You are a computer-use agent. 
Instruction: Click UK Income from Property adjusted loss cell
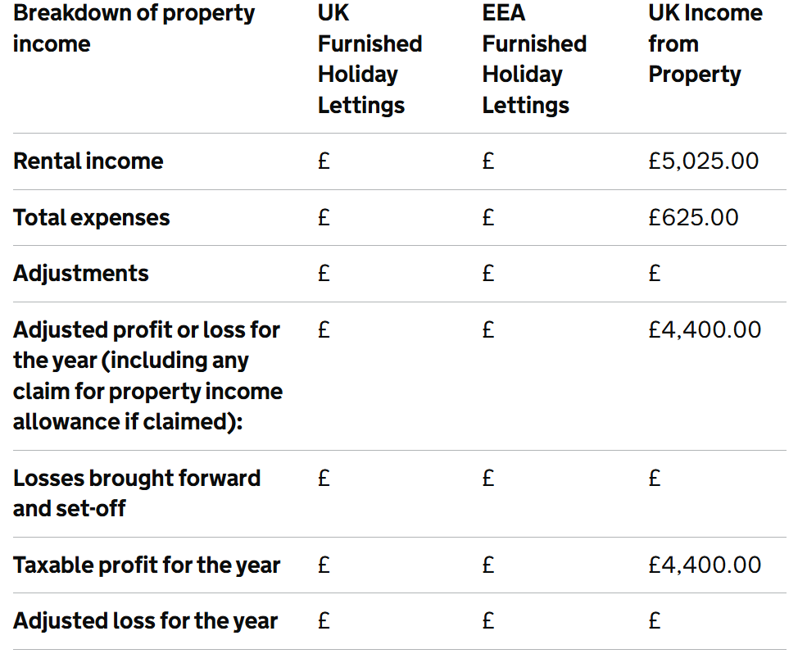[x=654, y=621]
